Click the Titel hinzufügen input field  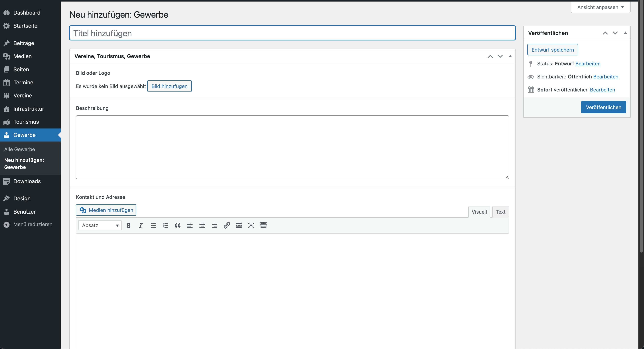pos(292,33)
